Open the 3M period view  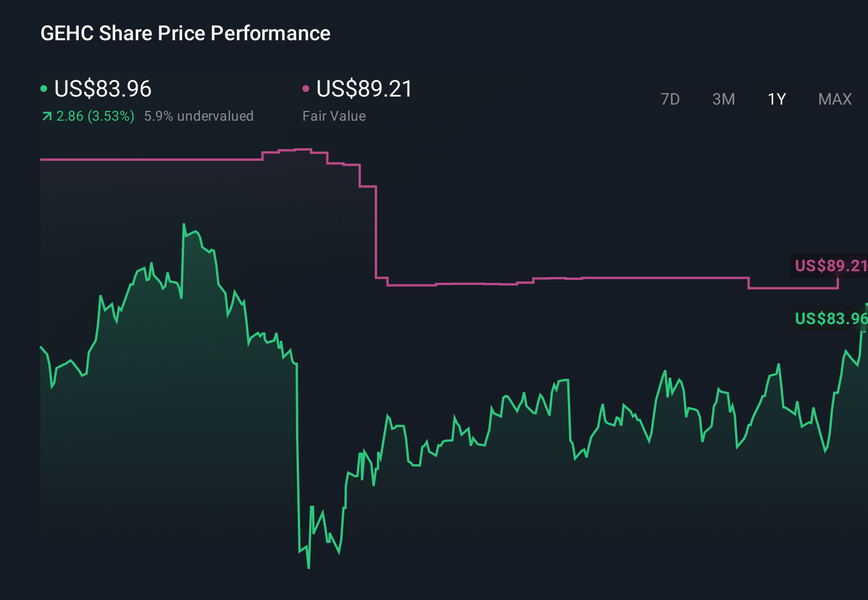(723, 99)
